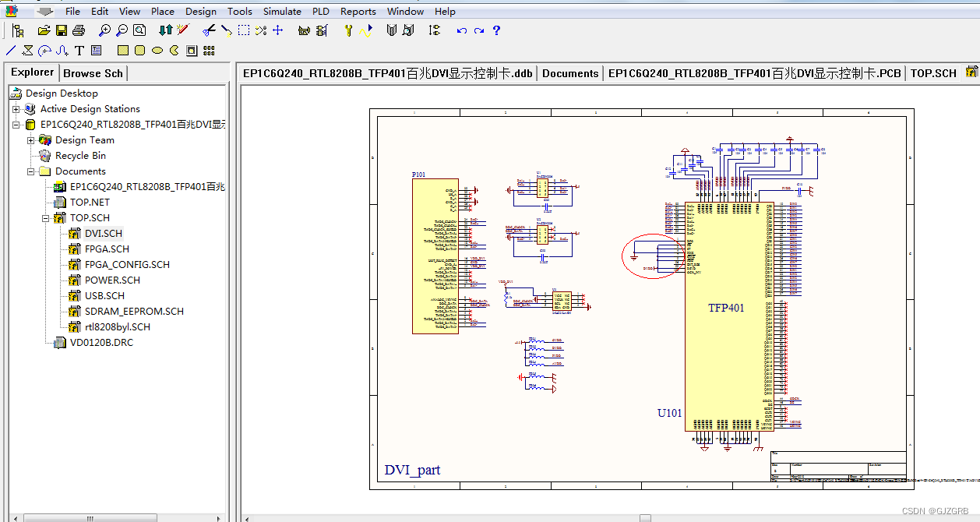This screenshot has height=522, width=980.
Task: Click the horizontal scrollbar below the schematic
Action: click(x=645, y=517)
